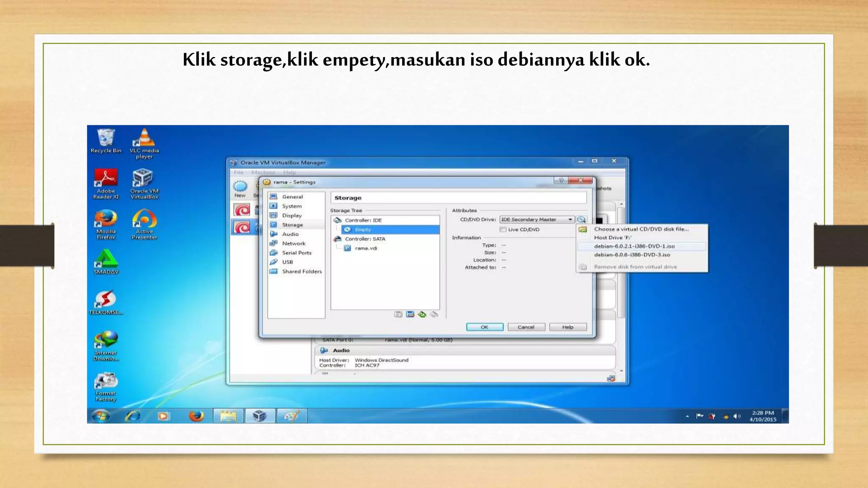Enable the Live CD/DVD checkbox
Image resolution: width=868 pixels, height=488 pixels.
click(x=503, y=230)
